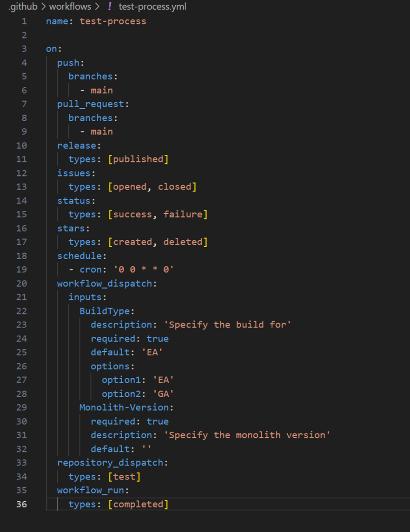410x532 pixels.
Task: Click the option2 'GA' line
Action: [138, 394]
